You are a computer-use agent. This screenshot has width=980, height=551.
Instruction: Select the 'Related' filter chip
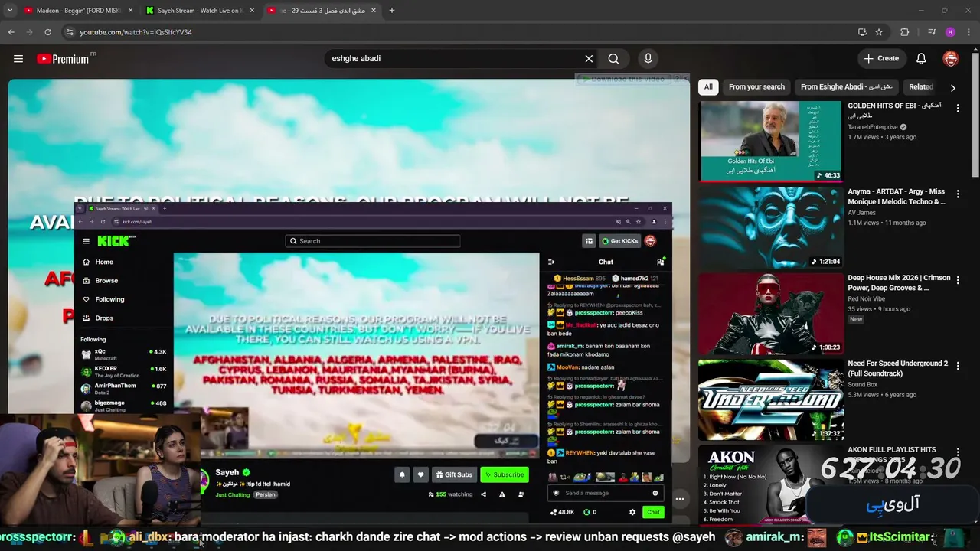point(920,87)
